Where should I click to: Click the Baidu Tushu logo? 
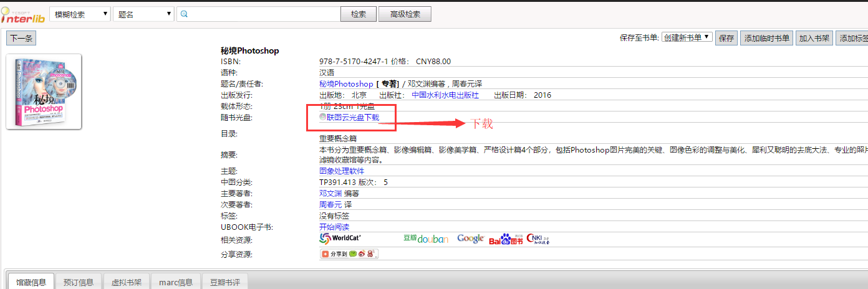coord(506,239)
